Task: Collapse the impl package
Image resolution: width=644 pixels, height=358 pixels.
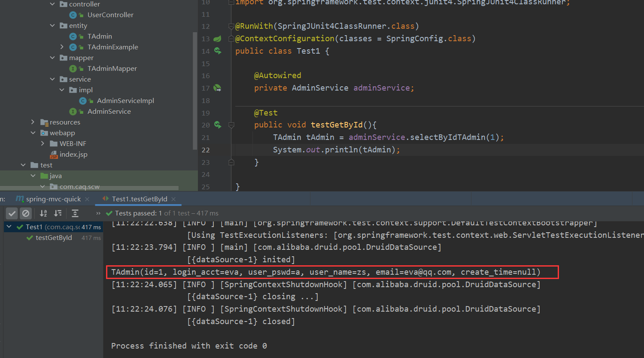Action: coord(62,90)
